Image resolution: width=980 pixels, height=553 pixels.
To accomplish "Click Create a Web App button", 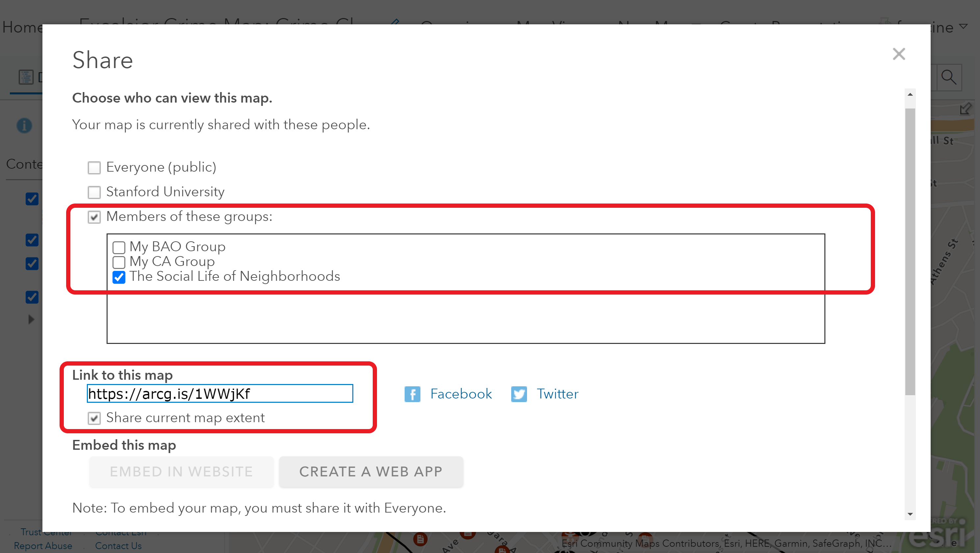I will (x=371, y=471).
